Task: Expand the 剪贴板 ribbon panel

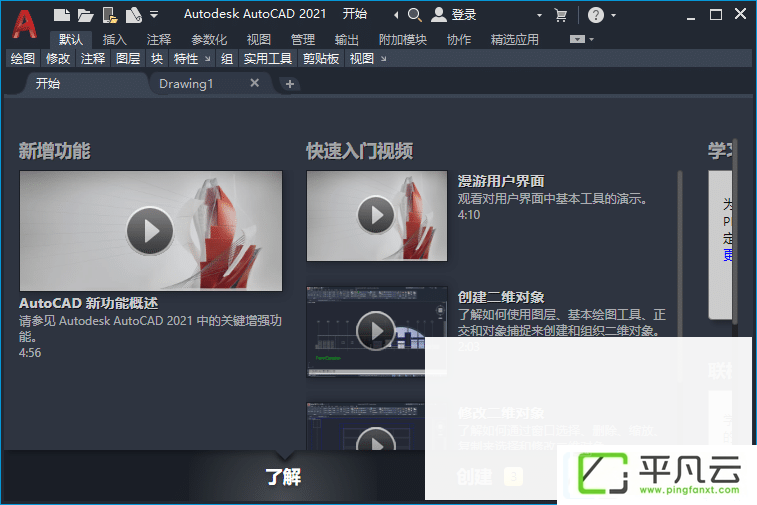Action: point(321,59)
